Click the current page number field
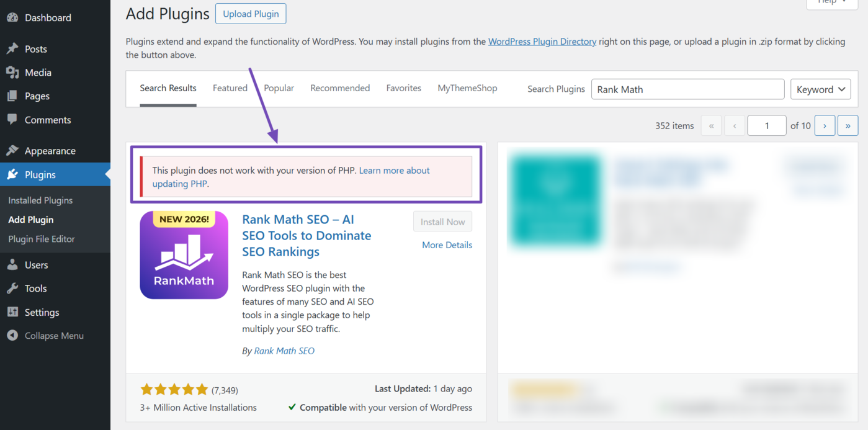Viewport: 868px width, 430px height. [x=767, y=125]
